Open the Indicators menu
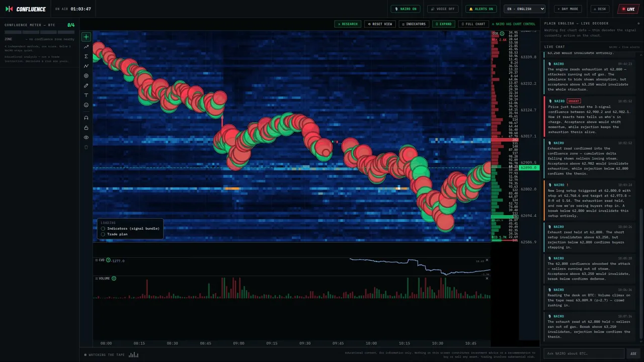The height and width of the screenshot is (362, 644). (x=414, y=24)
